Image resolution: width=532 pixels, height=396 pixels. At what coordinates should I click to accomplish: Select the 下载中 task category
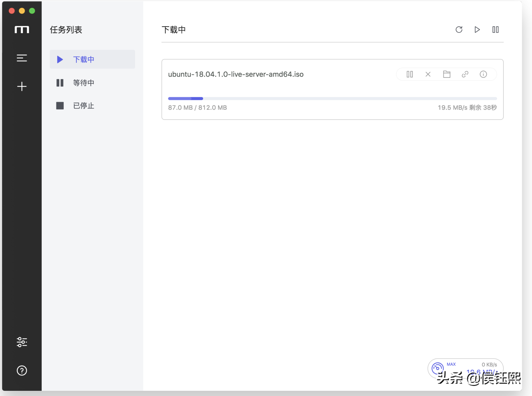coord(92,59)
